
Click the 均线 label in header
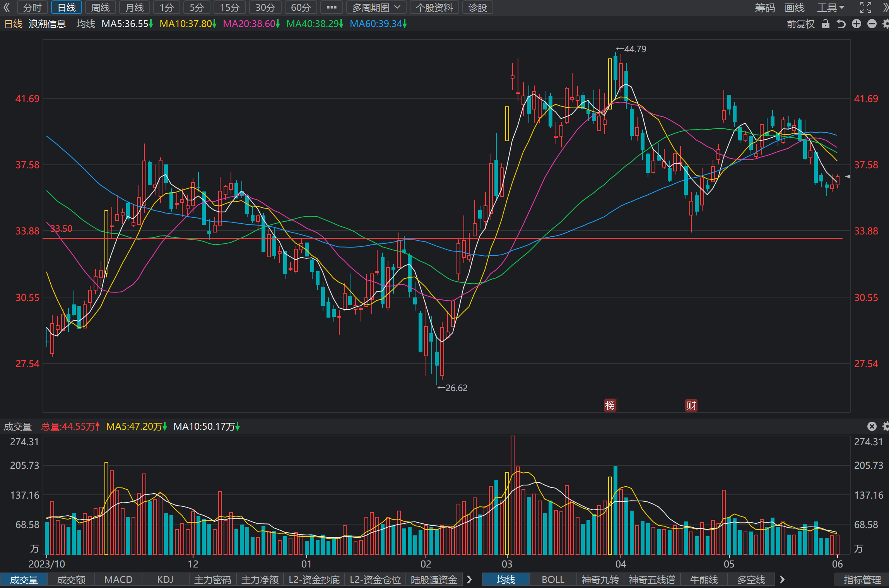pyautogui.click(x=86, y=24)
